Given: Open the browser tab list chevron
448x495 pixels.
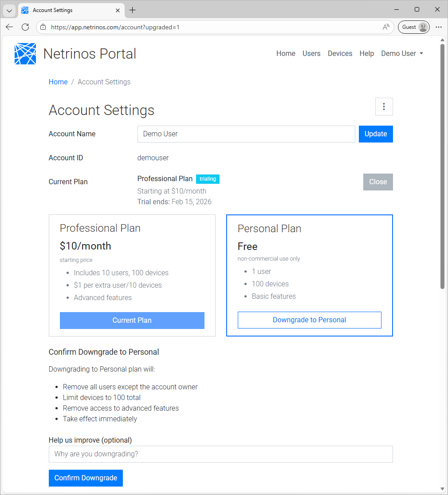Looking at the screenshot, I should coord(9,10).
